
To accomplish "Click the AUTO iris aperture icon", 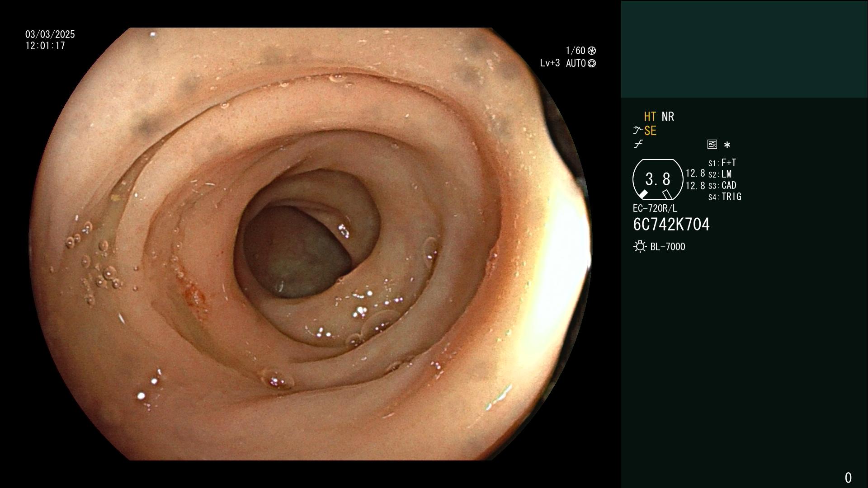I will coord(591,63).
